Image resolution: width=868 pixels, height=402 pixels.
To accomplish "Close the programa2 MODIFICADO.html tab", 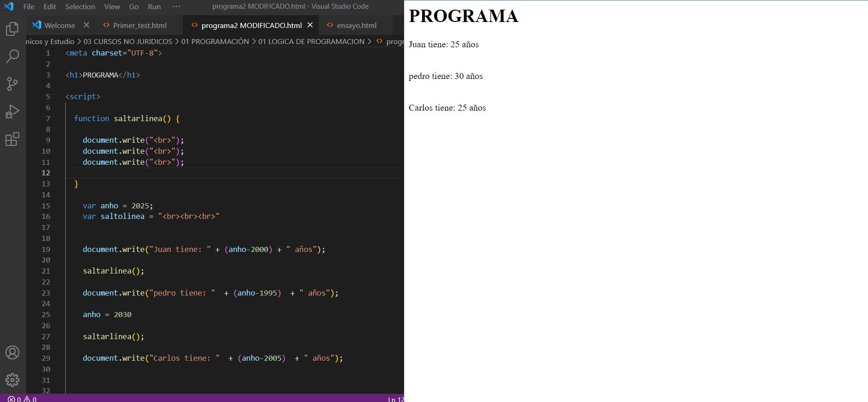I will tap(310, 25).
